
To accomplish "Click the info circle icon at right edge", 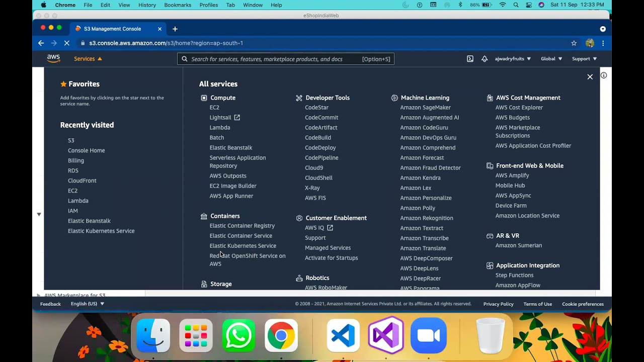I will point(604,75).
